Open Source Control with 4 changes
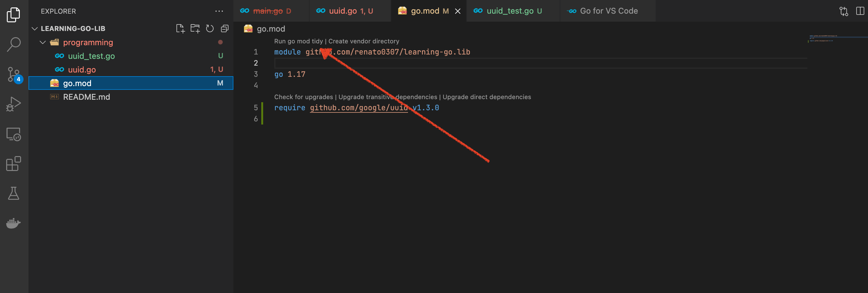The height and width of the screenshot is (293, 868). (x=14, y=75)
